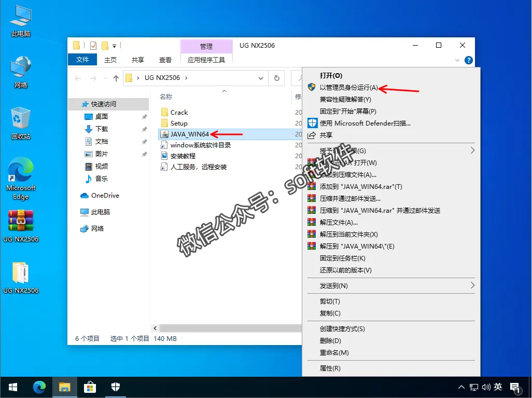The image size is (532, 398).
Task: Select 快速访问 in navigation pane
Action: 104,104
